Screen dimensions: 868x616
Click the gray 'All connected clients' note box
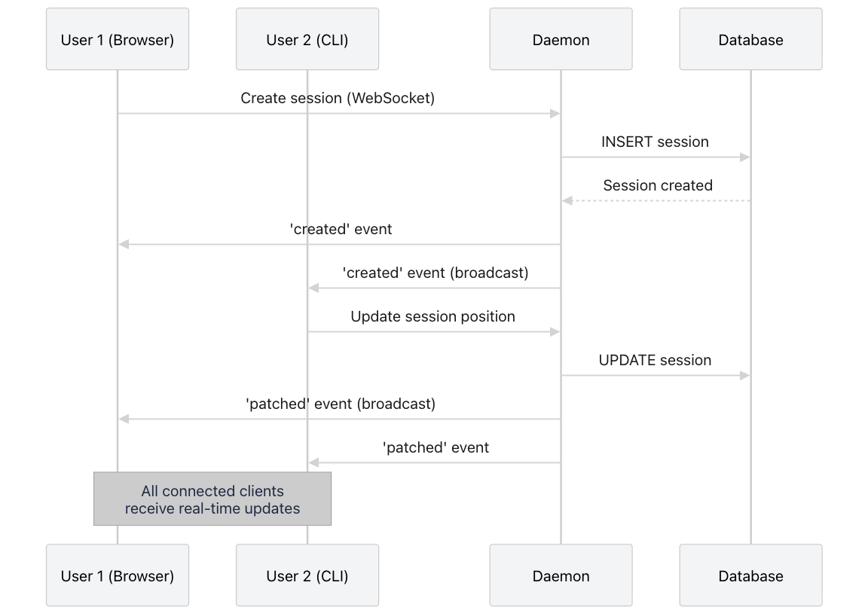tap(212, 499)
